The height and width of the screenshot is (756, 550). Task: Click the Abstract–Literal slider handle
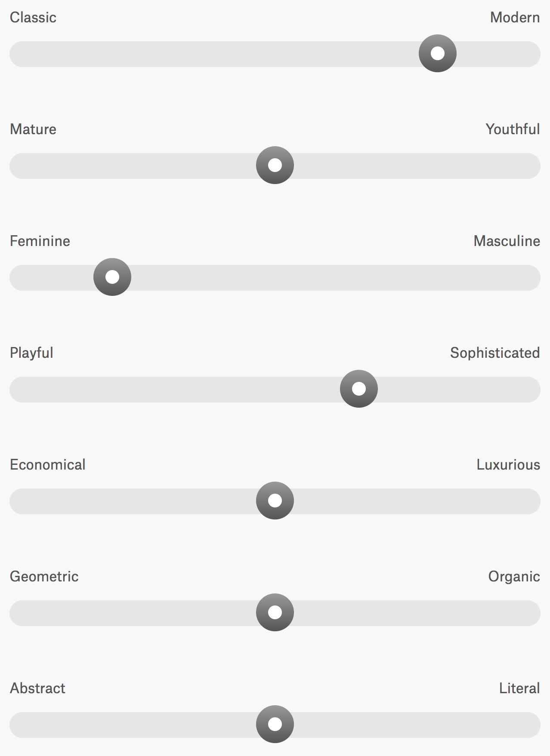[275, 724]
